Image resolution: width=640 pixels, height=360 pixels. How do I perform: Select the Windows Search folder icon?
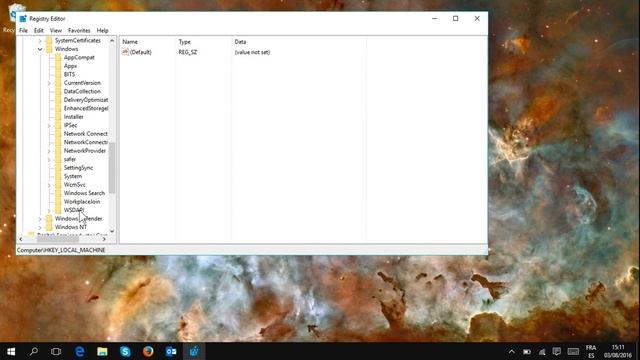58,193
